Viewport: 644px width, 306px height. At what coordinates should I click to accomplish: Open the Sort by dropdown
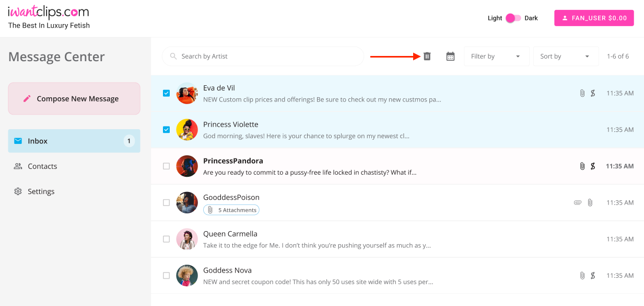coord(566,56)
